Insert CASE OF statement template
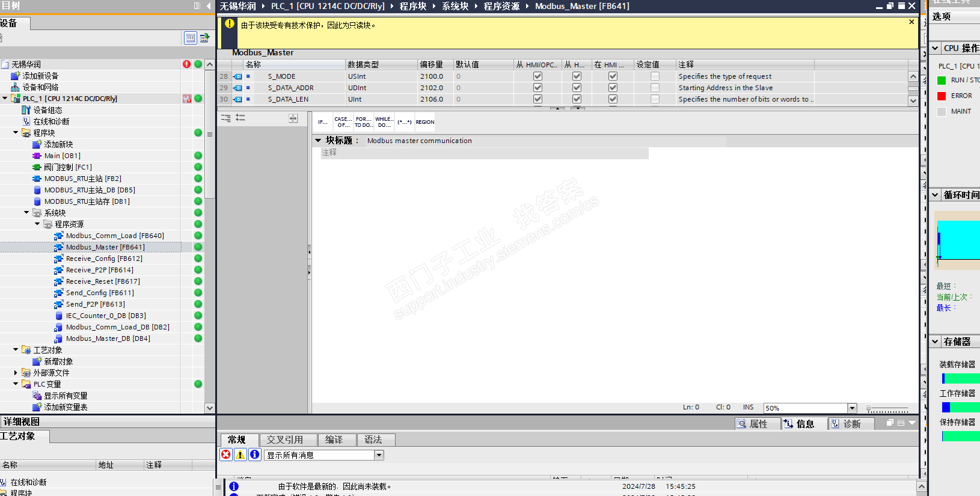This screenshot has width=980, height=496. pos(343,122)
